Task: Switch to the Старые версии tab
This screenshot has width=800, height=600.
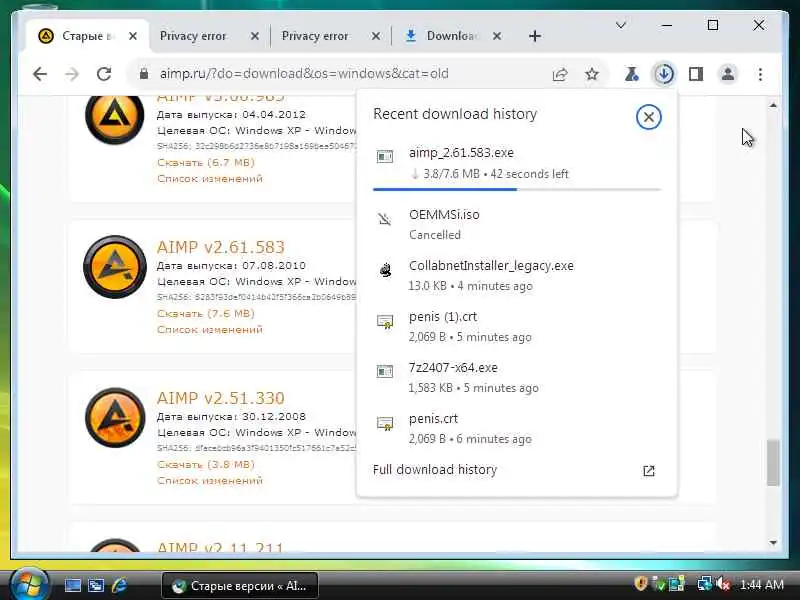Action: 87,36
